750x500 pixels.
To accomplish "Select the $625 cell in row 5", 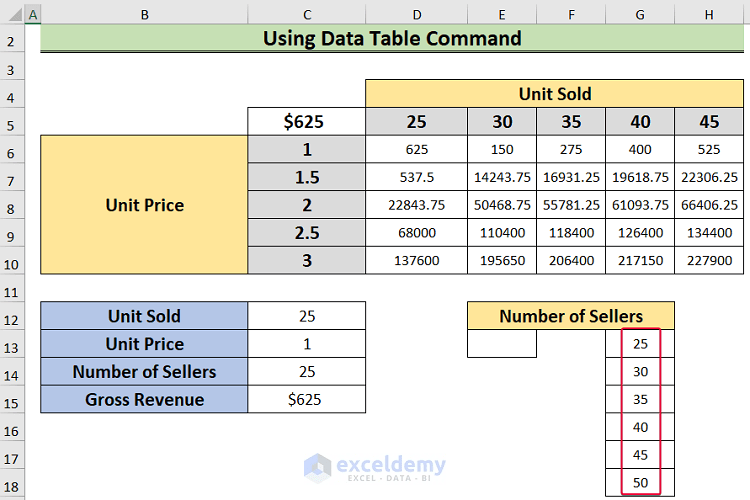I will [x=307, y=122].
